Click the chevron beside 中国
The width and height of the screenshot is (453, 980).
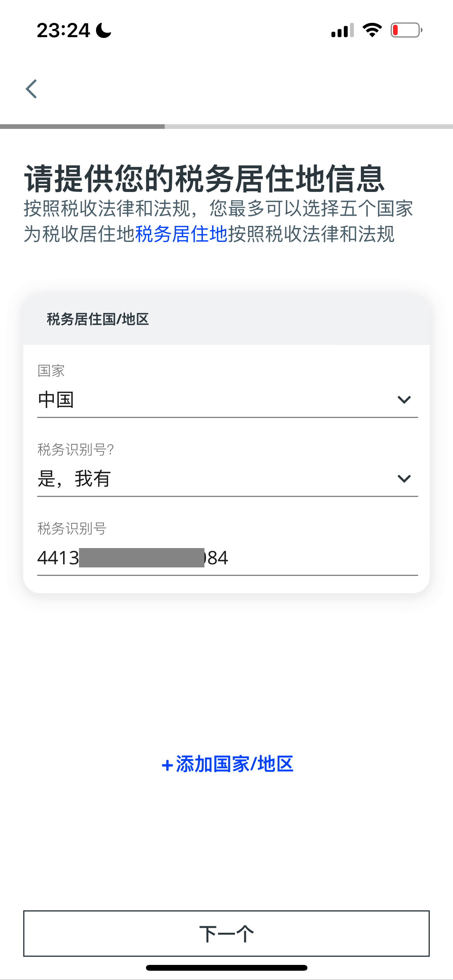pyautogui.click(x=404, y=400)
